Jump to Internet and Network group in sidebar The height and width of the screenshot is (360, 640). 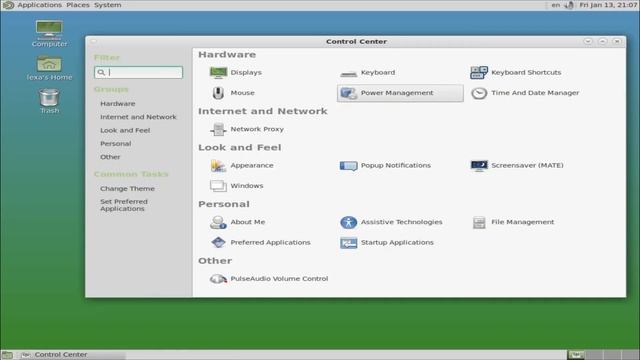pyautogui.click(x=138, y=117)
